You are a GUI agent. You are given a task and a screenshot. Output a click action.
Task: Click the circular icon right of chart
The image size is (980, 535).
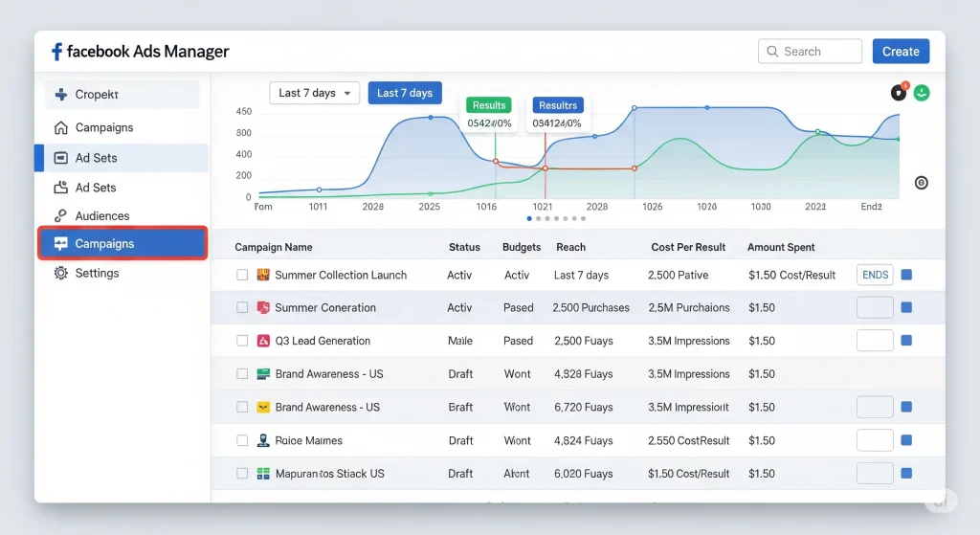point(922,183)
